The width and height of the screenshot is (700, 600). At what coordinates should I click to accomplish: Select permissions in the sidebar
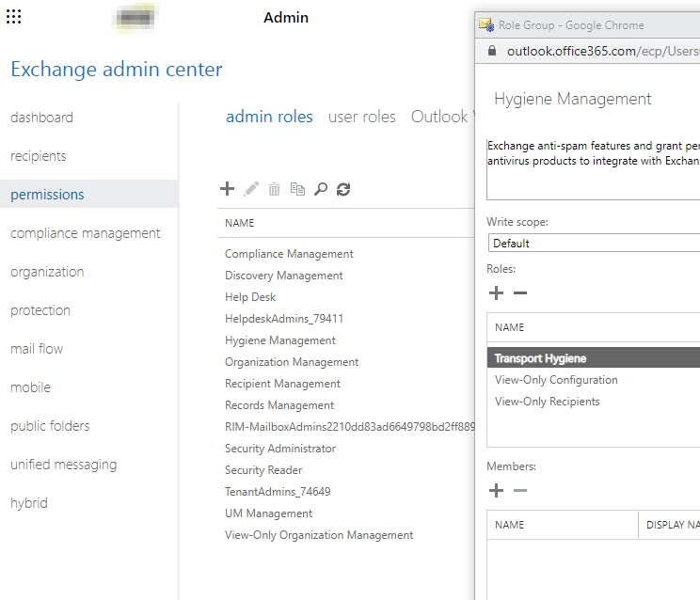[x=89, y=194]
